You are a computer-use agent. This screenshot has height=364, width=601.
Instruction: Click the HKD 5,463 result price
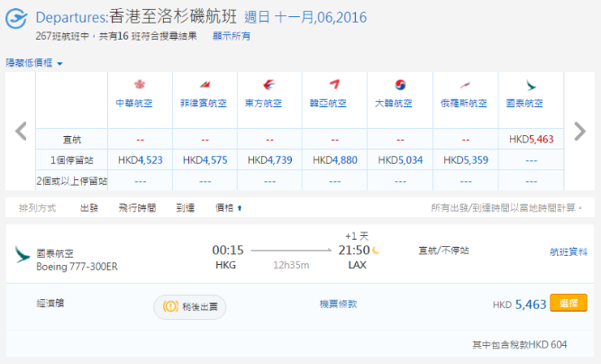519,305
